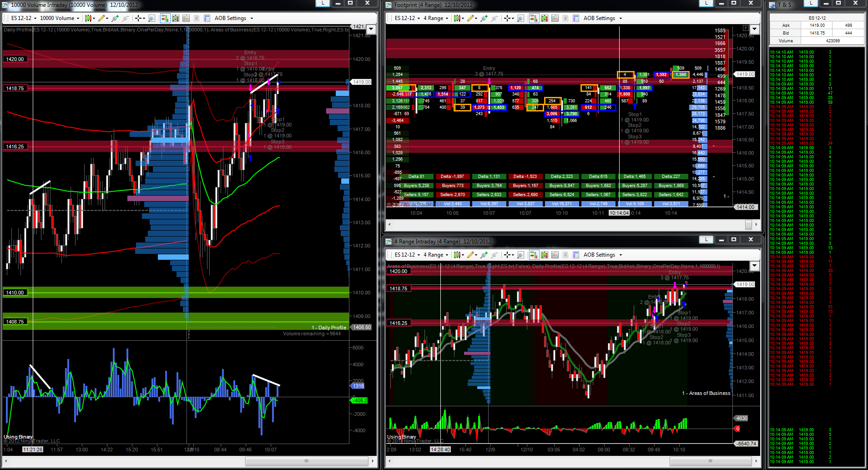Open chart properties in 4 Range Intraday chart
Viewport: 868px width, 470px height.
pos(575,255)
